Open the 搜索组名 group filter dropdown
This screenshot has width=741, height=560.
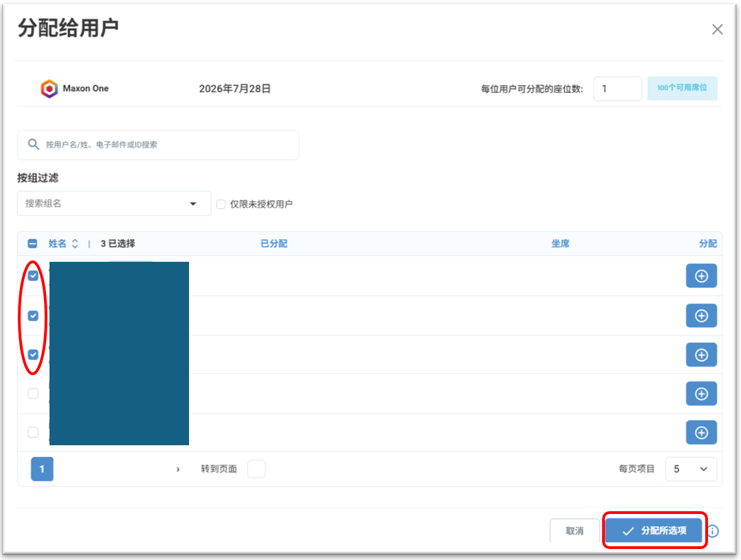coord(114,203)
